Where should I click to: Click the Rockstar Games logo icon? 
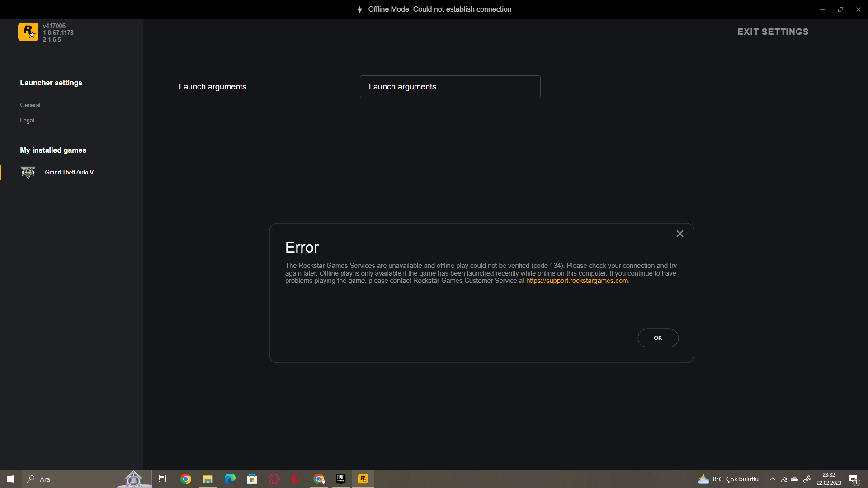pos(28,32)
